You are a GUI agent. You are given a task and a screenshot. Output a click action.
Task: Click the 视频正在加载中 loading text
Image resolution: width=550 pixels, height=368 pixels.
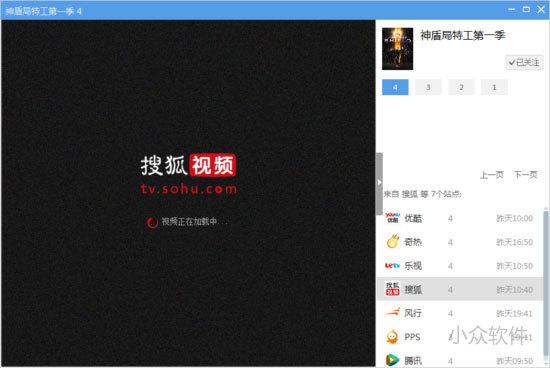click(x=189, y=221)
